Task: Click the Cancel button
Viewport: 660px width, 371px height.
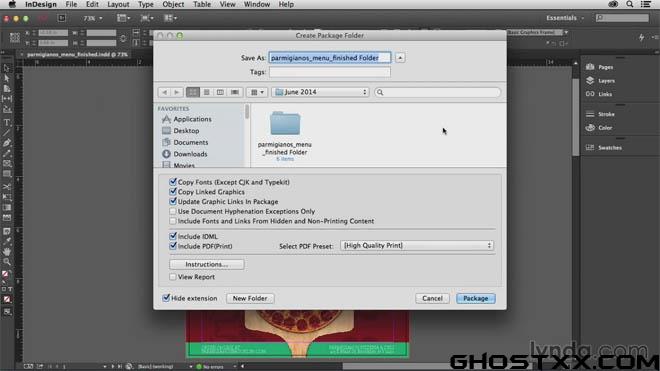Action: click(x=432, y=299)
